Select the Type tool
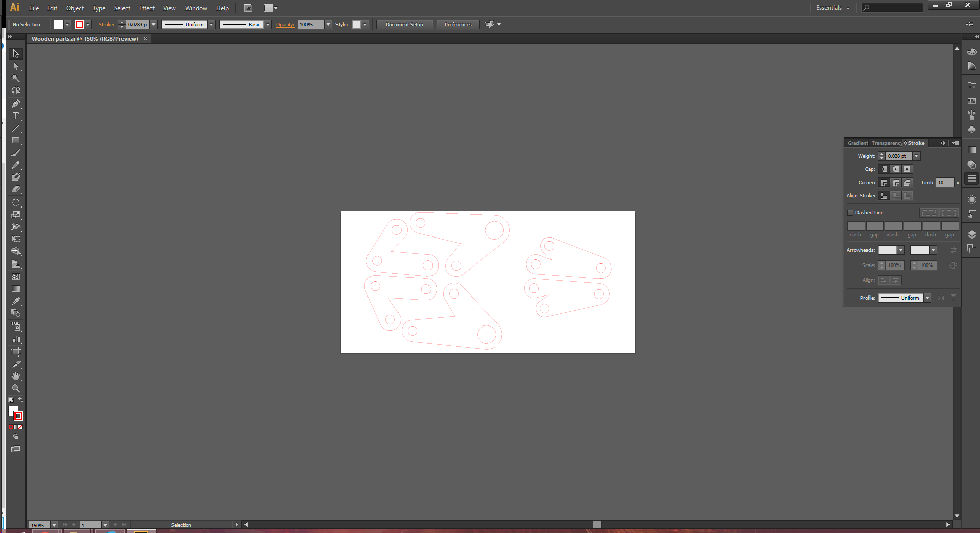The height and width of the screenshot is (533, 980). click(x=16, y=116)
